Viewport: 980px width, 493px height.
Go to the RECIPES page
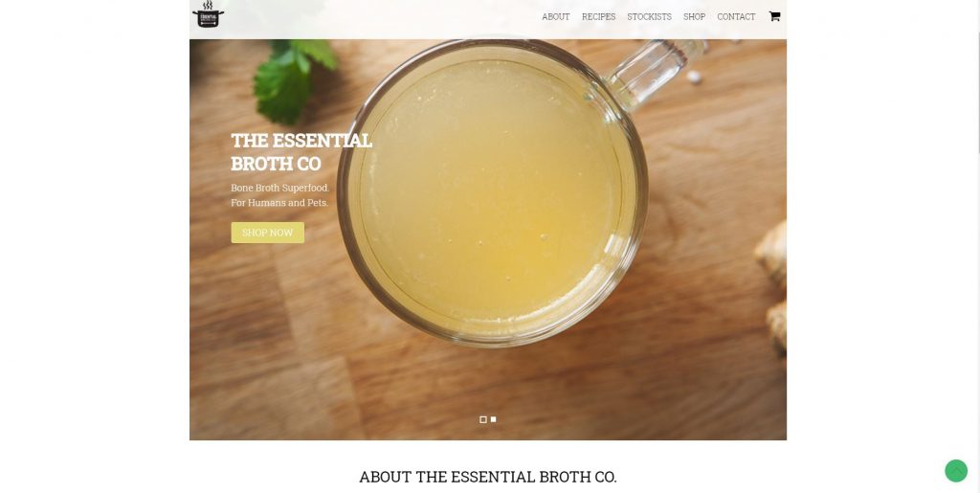pyautogui.click(x=598, y=17)
